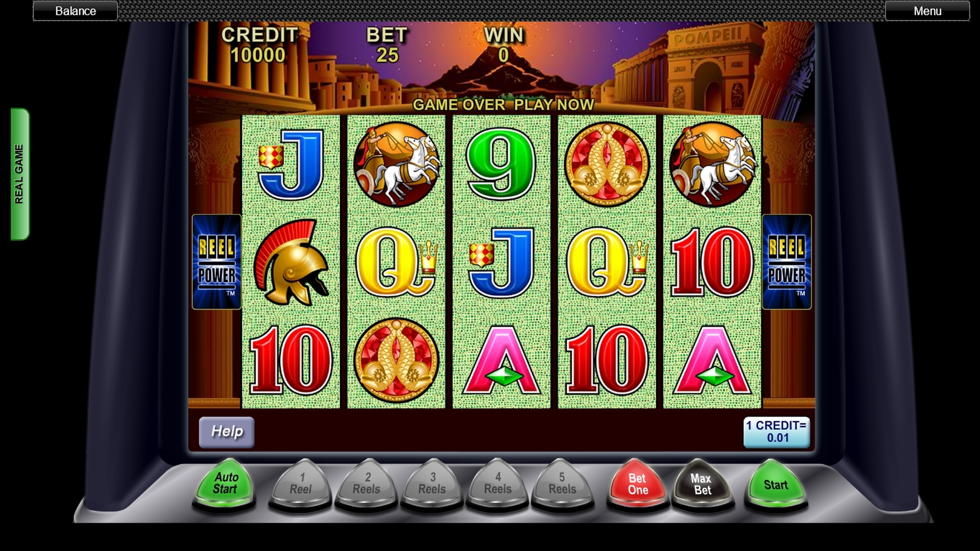980x551 pixels.
Task: Select the 4 Reels button
Action: (x=498, y=484)
